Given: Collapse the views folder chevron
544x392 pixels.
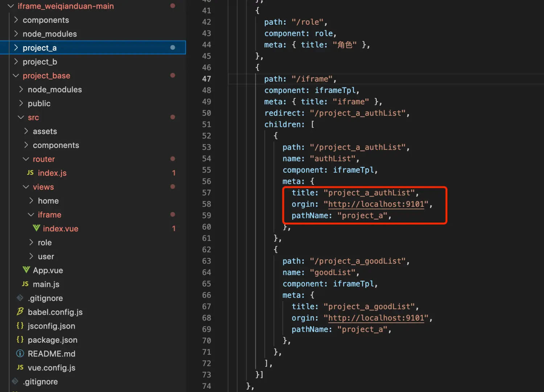Looking at the screenshot, I should point(26,187).
